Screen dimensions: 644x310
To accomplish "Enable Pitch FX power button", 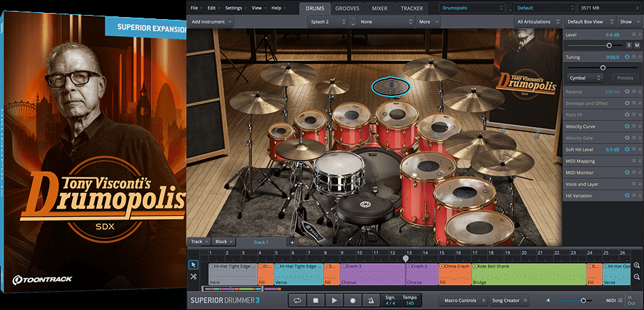I will point(627,115).
